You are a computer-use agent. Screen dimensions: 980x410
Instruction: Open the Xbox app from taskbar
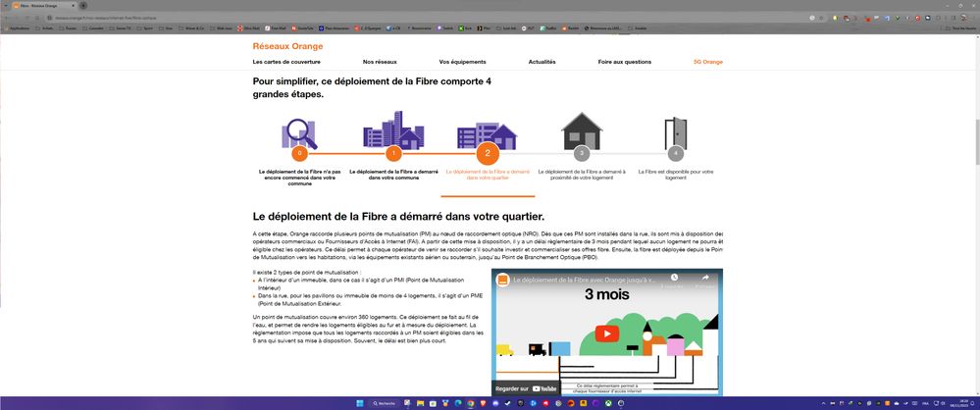[608, 404]
